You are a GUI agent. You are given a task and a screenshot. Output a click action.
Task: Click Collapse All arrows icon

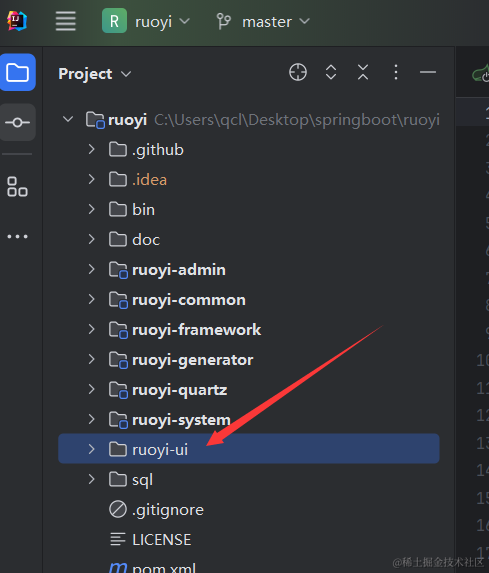click(363, 72)
